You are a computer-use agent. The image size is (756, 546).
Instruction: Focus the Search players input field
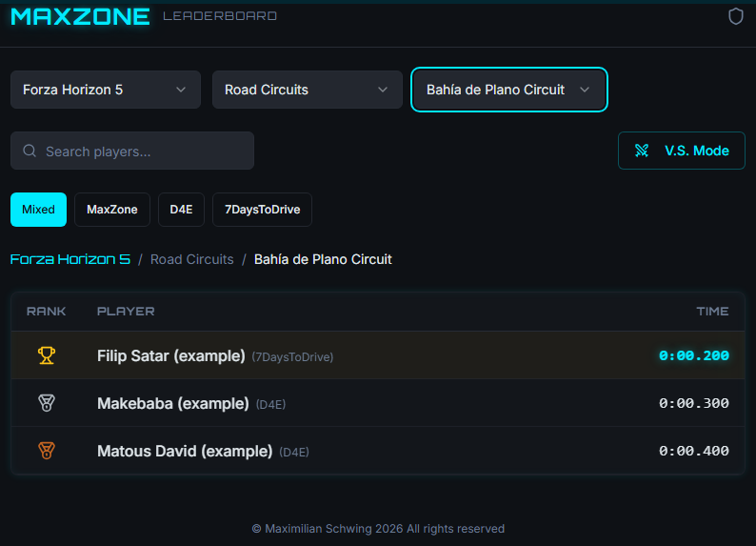pyautogui.click(x=143, y=152)
